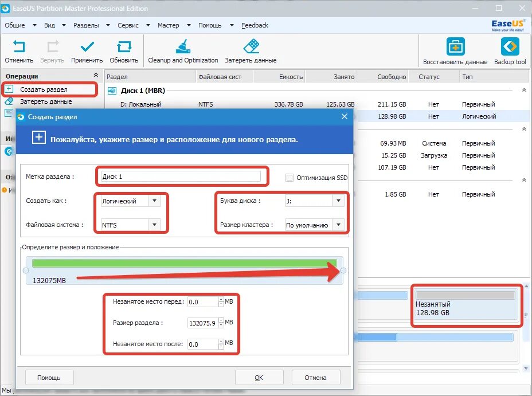532x396 pixels.
Task: Sort by the Раздел column header
Action: [150, 77]
